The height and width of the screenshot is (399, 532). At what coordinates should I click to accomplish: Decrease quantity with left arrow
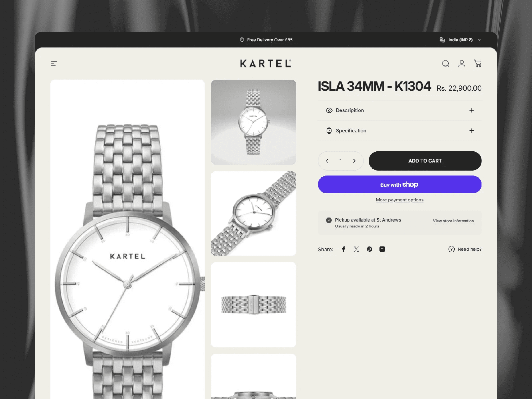(327, 161)
